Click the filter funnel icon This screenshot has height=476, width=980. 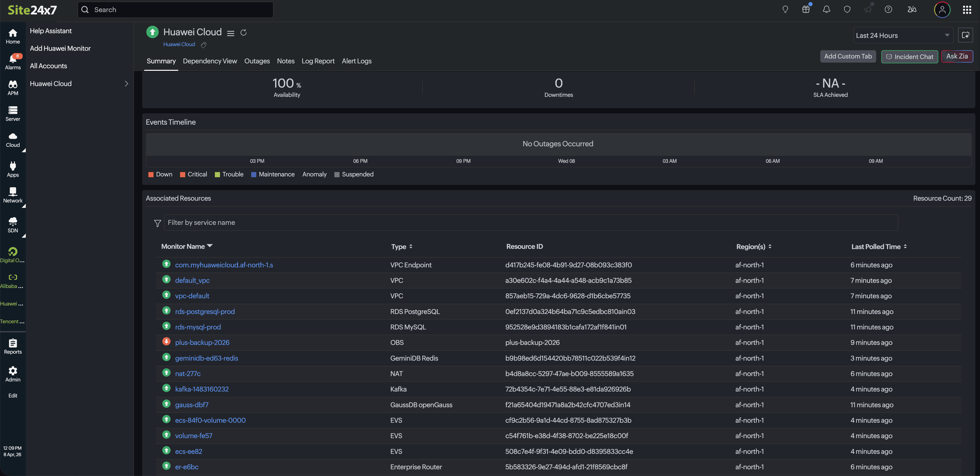(157, 223)
